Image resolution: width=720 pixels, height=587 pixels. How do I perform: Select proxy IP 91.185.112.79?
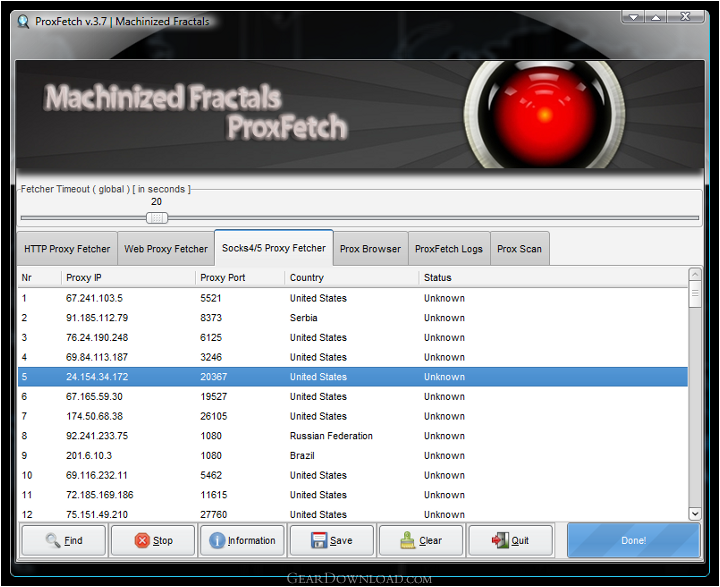(x=97, y=318)
